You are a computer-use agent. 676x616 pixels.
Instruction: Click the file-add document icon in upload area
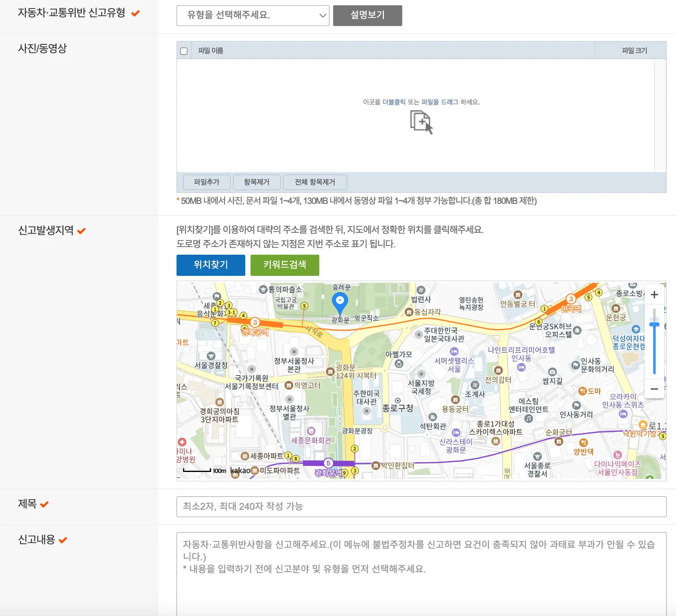421,122
